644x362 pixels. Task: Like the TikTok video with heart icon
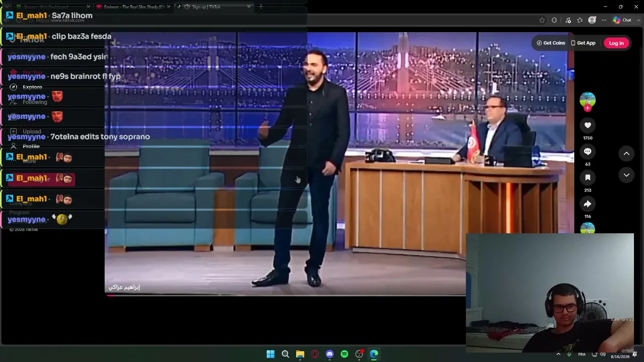coord(588,125)
